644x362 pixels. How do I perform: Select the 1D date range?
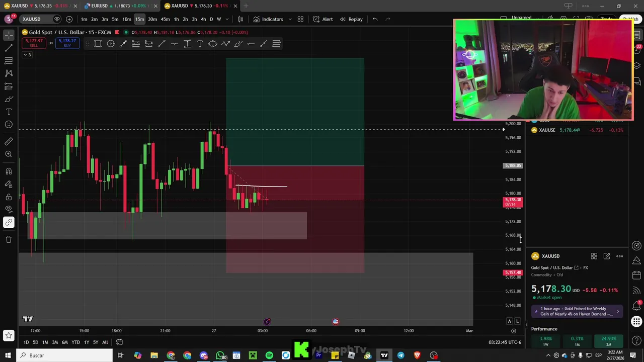pyautogui.click(x=26, y=342)
